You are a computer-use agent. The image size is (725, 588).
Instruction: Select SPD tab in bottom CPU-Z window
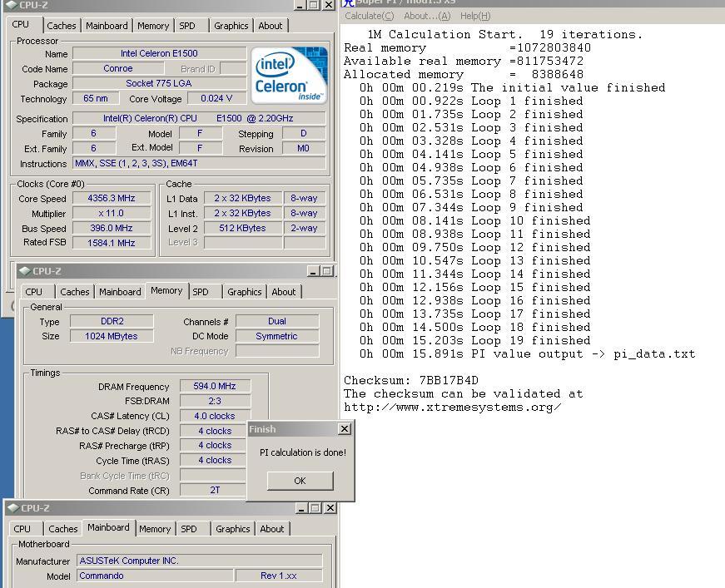(x=189, y=529)
